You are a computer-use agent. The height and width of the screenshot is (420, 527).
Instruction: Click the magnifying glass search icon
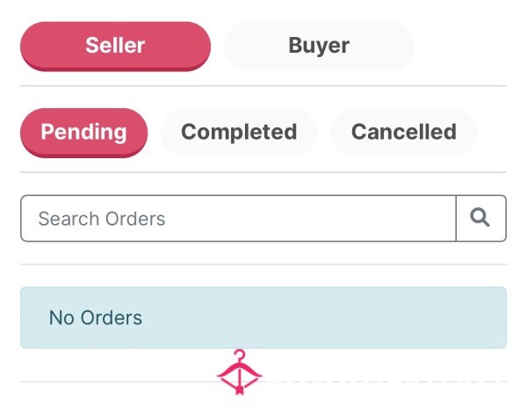[480, 218]
